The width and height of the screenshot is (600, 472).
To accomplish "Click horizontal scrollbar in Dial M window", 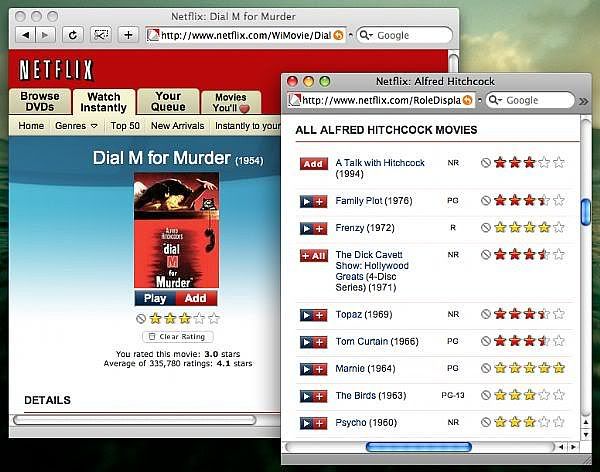I will pyautogui.click(x=135, y=420).
